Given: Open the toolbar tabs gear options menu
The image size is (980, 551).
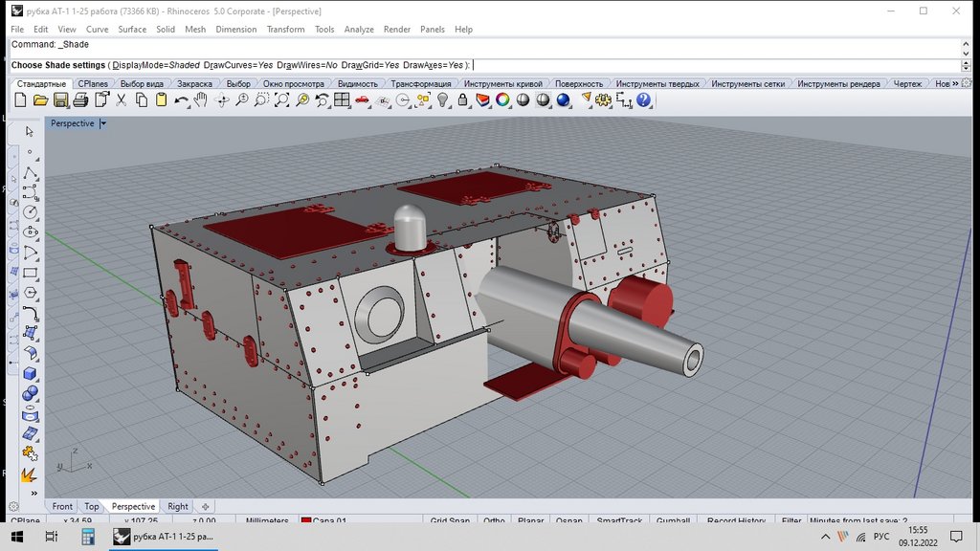Looking at the screenshot, I should [x=967, y=83].
